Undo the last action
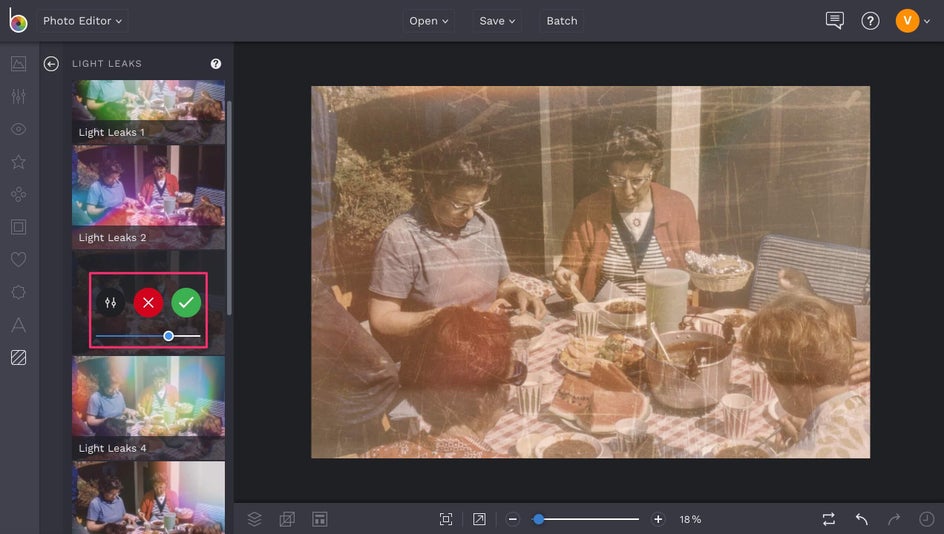The width and height of the screenshot is (944, 534). click(862, 519)
